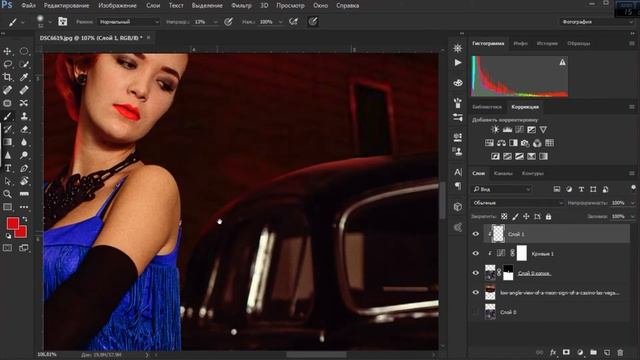Click the layer effects fx icon
This screenshot has width=640, height=360.
[553, 352]
